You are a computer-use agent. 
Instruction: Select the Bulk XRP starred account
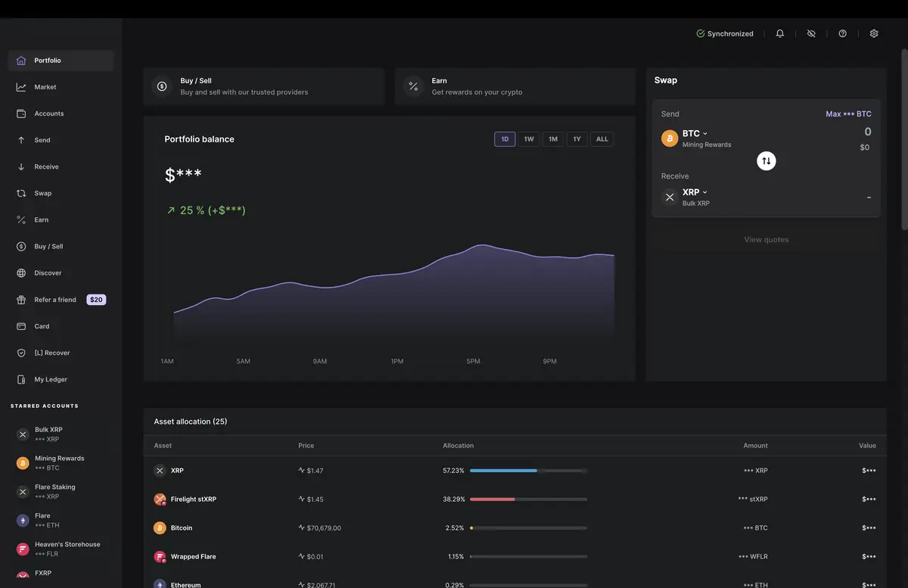(x=50, y=433)
